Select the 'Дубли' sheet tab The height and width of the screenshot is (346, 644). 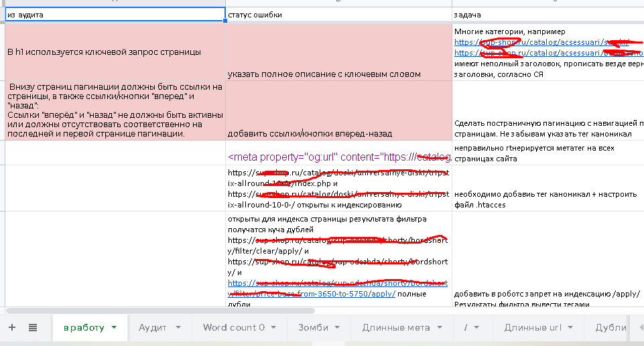[x=610, y=328]
